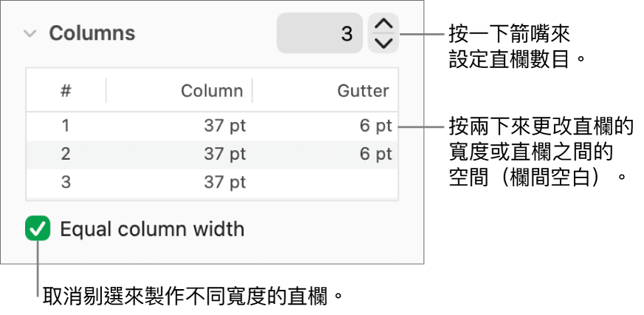Click the empty gutter cell in row 3
The width and height of the screenshot is (644, 315).
(347, 182)
